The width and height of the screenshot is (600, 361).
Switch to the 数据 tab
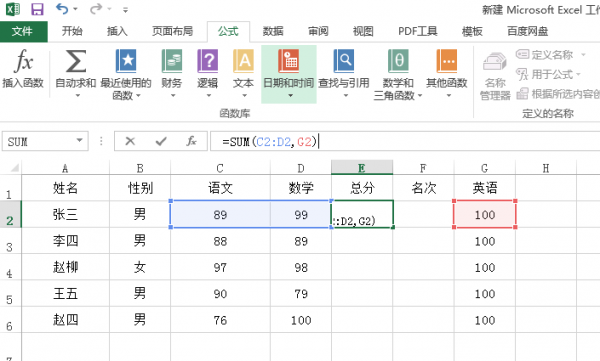coord(273,31)
